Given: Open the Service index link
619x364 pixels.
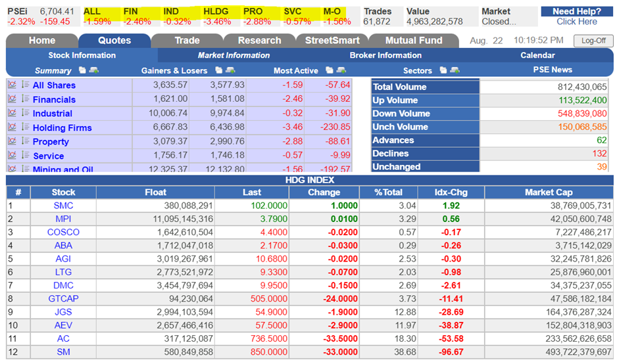Looking at the screenshot, I should (48, 156).
